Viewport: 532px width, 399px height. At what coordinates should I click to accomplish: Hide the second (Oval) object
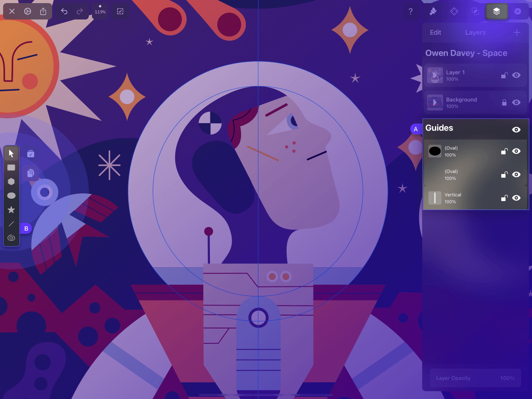tap(516, 175)
